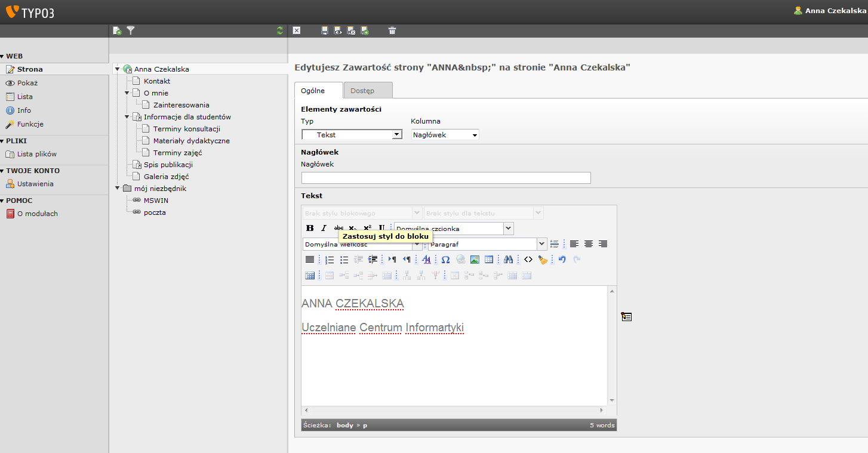Collapse the PLIKI module group

click(x=2, y=141)
